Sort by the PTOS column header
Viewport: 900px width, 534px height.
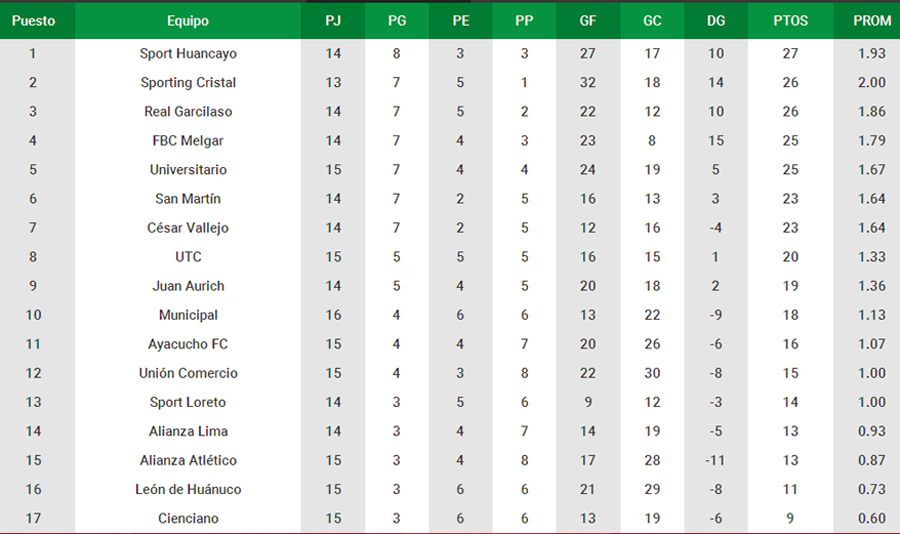790,21
